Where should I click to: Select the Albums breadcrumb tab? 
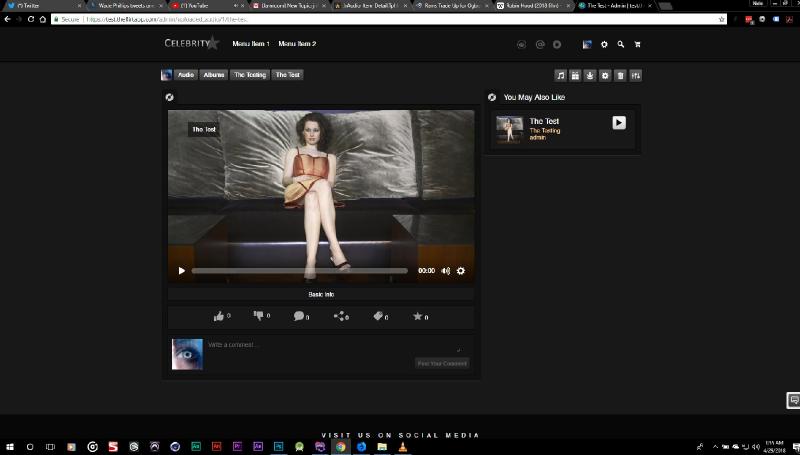click(x=214, y=75)
